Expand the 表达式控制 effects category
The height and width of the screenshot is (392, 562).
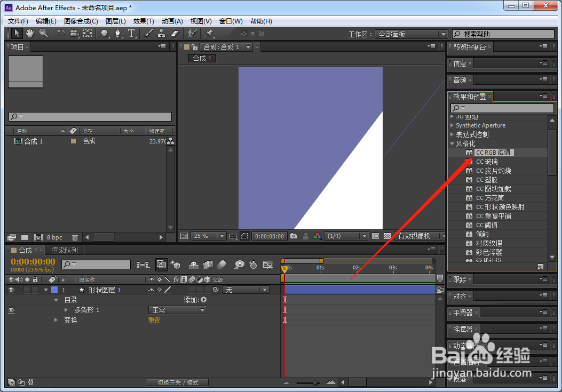point(452,134)
